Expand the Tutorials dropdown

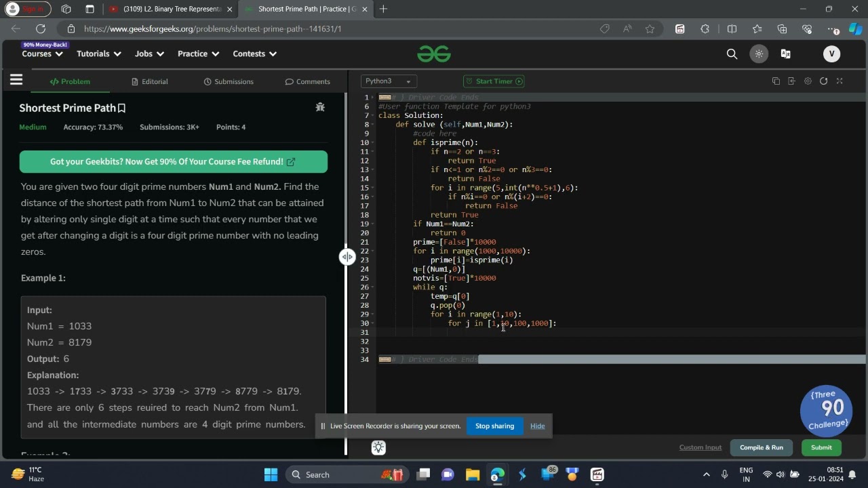99,54
